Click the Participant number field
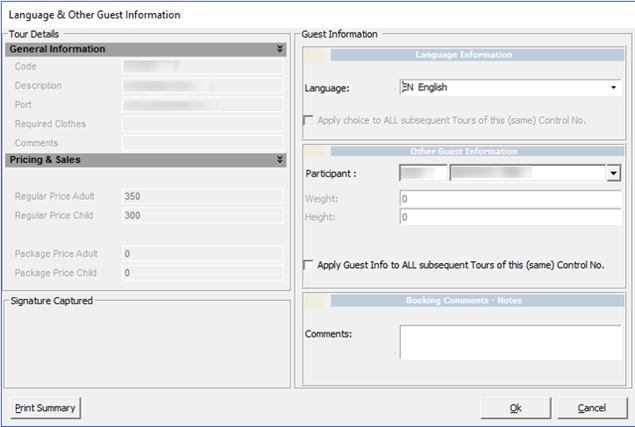635x427 pixels. [x=423, y=173]
